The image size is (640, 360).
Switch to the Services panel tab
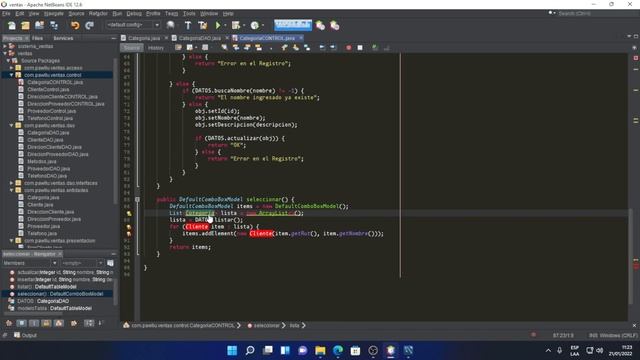(63, 38)
